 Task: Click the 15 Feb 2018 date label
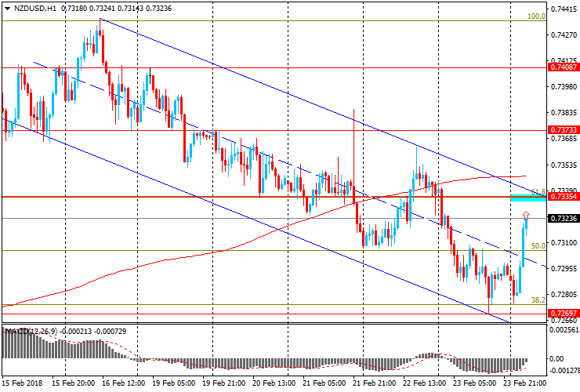(23, 383)
